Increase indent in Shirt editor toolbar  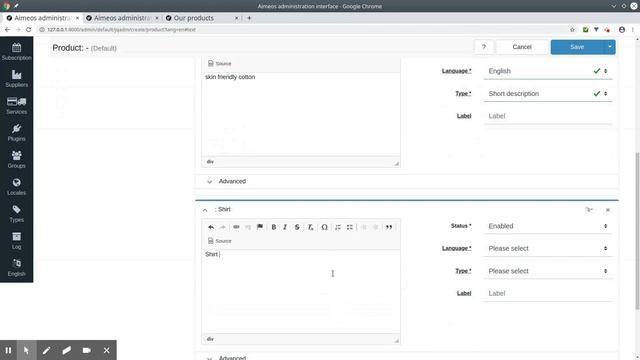click(375, 227)
